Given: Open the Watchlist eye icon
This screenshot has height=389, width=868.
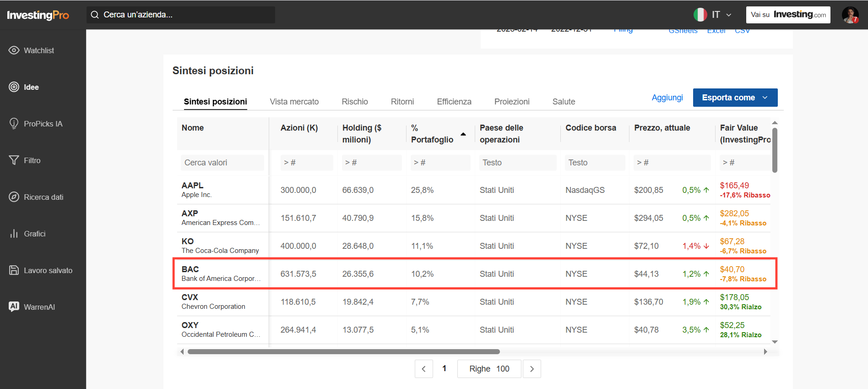Looking at the screenshot, I should coord(14,50).
